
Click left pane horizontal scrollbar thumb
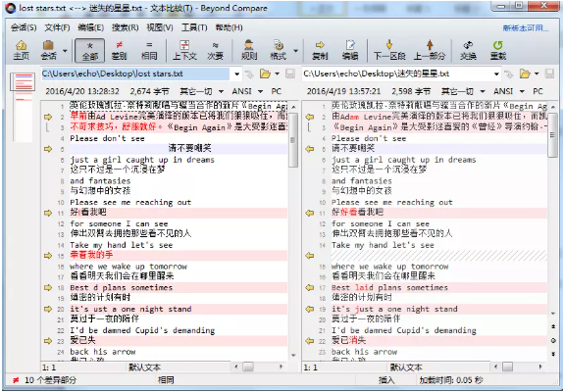[248, 367]
